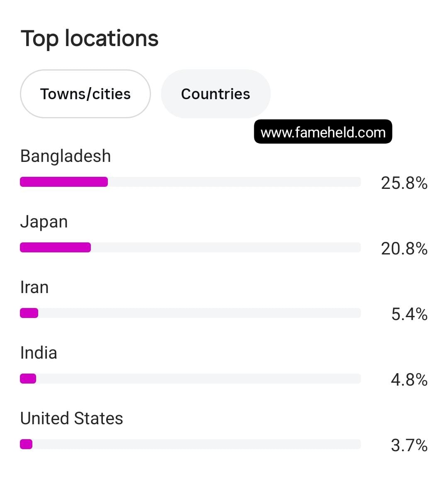This screenshot has width=448, height=484.
Task: Select the India country label
Action: tap(39, 352)
